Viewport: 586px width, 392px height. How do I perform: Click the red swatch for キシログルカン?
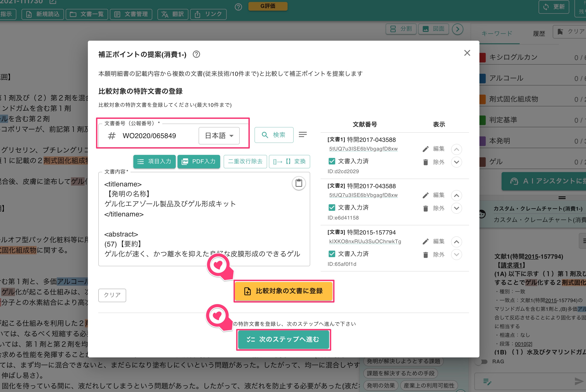tap(482, 57)
